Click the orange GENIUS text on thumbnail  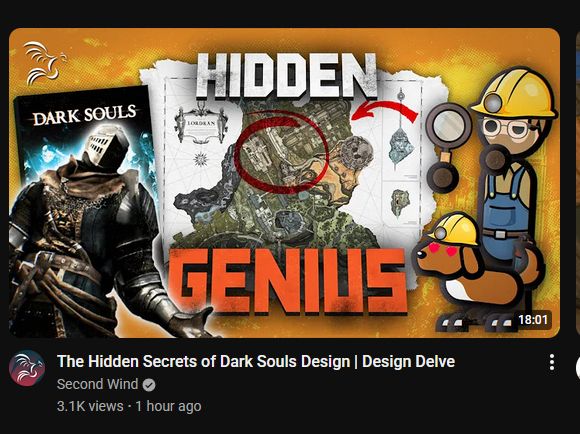point(288,281)
